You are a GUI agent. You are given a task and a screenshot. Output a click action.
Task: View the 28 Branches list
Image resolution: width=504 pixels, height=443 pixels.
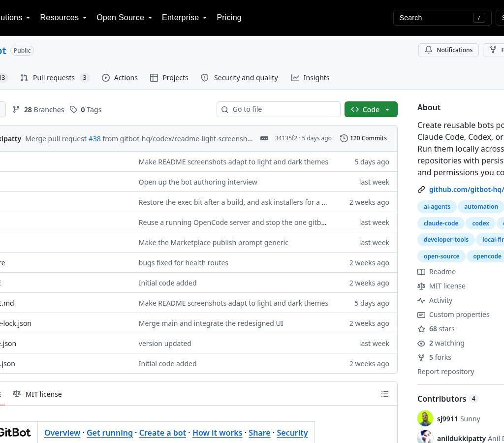38,110
